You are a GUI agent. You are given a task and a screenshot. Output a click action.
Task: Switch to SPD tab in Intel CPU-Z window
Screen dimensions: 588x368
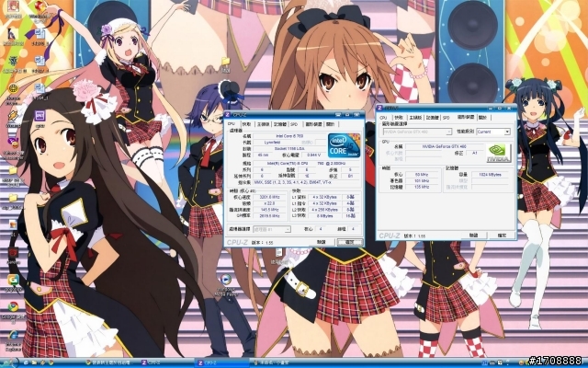[294, 124]
